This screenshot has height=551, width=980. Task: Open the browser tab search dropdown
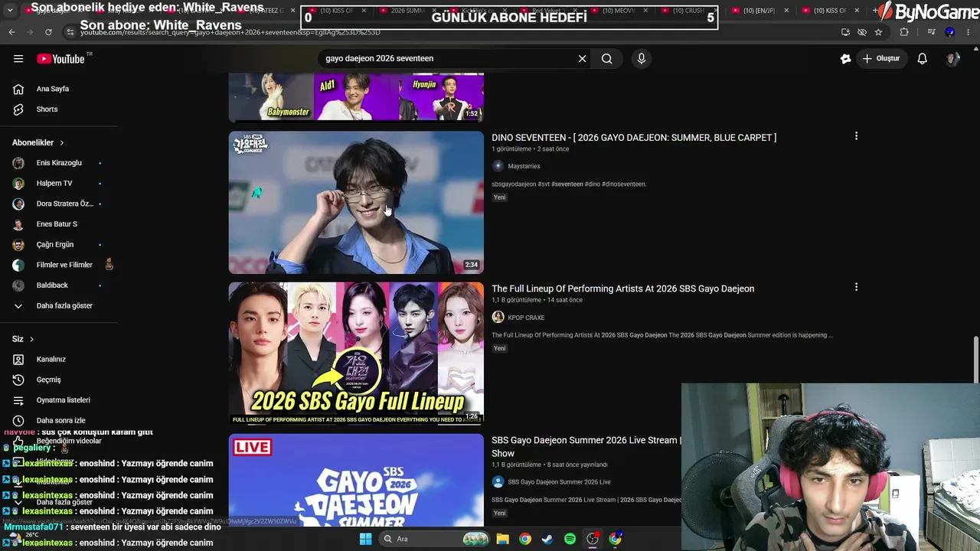pos(10,11)
